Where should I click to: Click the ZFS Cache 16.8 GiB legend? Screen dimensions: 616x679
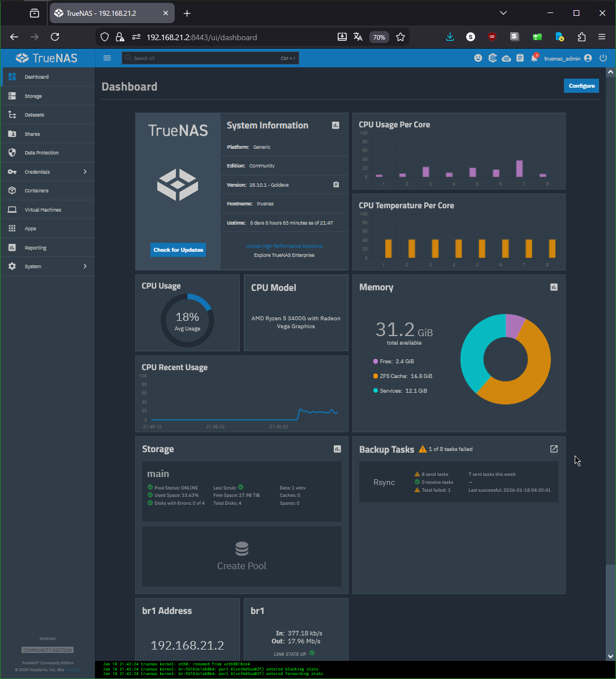(403, 376)
